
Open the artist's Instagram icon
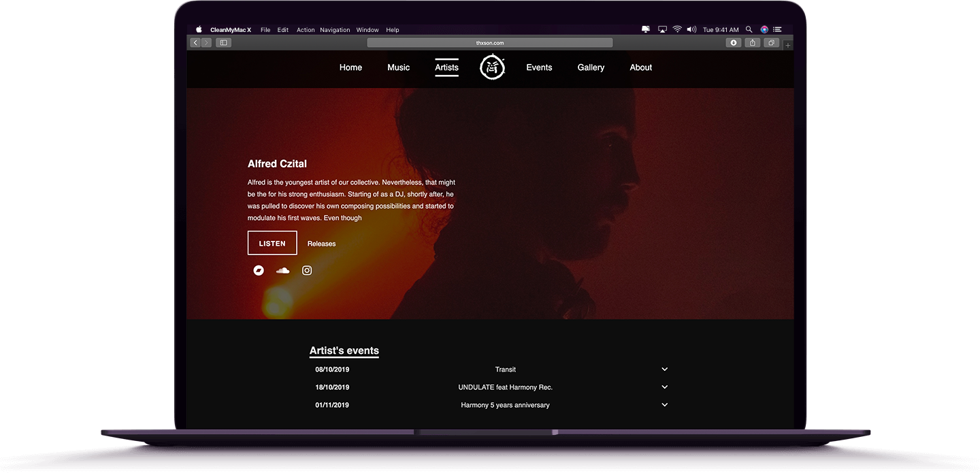[x=307, y=270]
